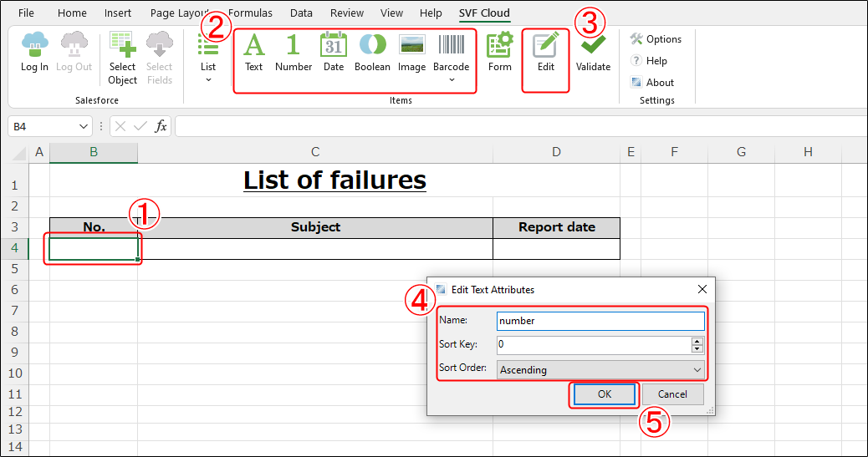The height and width of the screenshot is (457, 868).
Task: Click the 'Subject' header cell
Action: coord(315,227)
